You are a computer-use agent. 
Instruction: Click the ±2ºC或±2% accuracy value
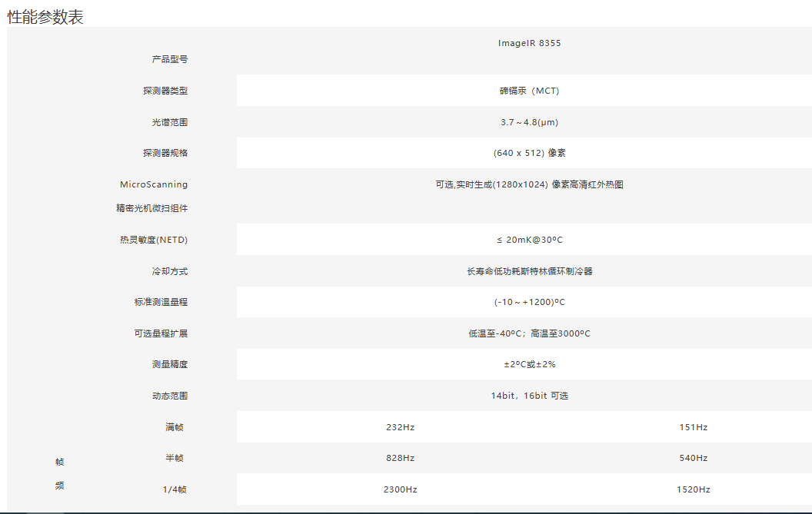click(x=529, y=364)
